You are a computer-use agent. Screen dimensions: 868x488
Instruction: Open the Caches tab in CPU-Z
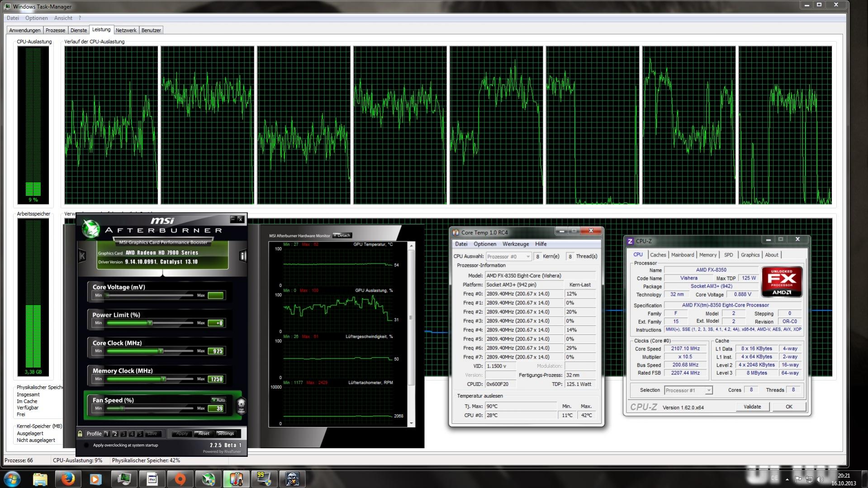coord(658,255)
